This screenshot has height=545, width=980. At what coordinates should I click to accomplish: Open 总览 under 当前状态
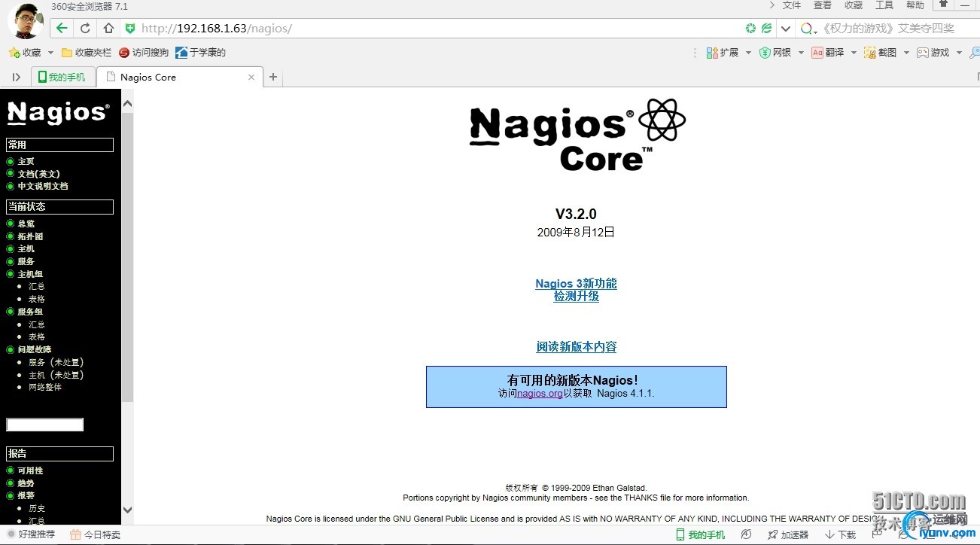pyautogui.click(x=26, y=224)
